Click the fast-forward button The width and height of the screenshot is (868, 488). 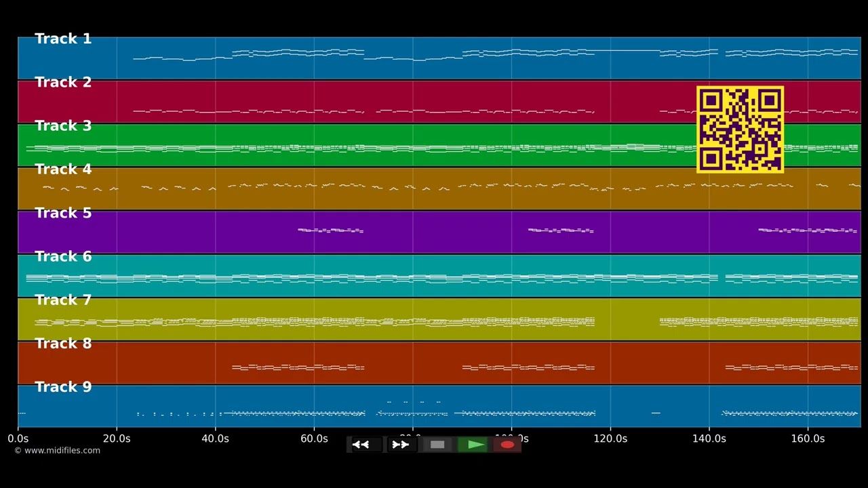[x=401, y=445]
